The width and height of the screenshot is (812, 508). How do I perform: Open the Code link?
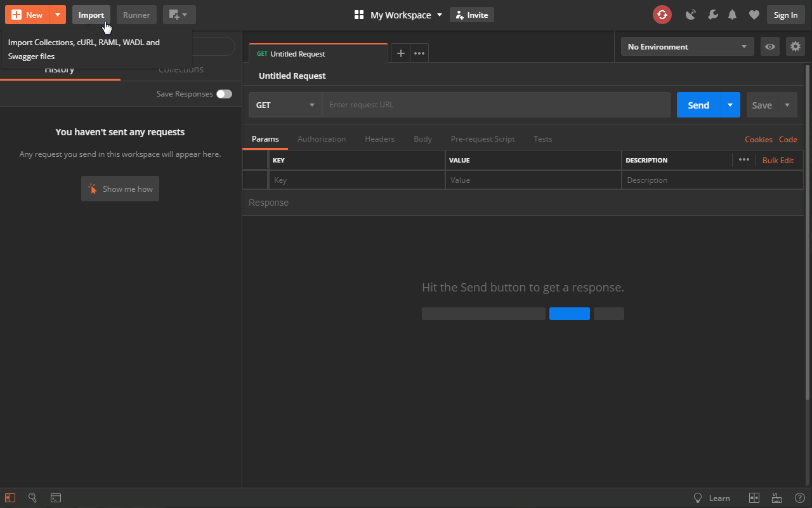click(x=788, y=139)
